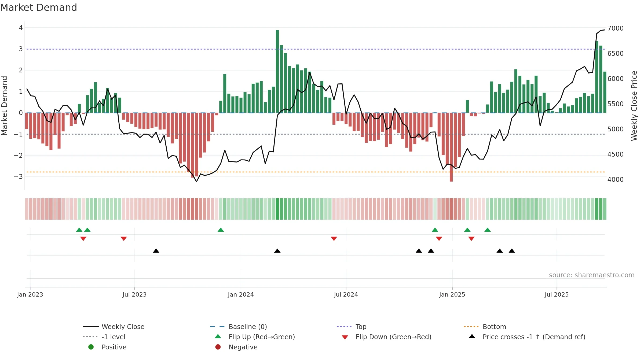Click the '-1 level' legend label
644x362 pixels.
click(114, 337)
